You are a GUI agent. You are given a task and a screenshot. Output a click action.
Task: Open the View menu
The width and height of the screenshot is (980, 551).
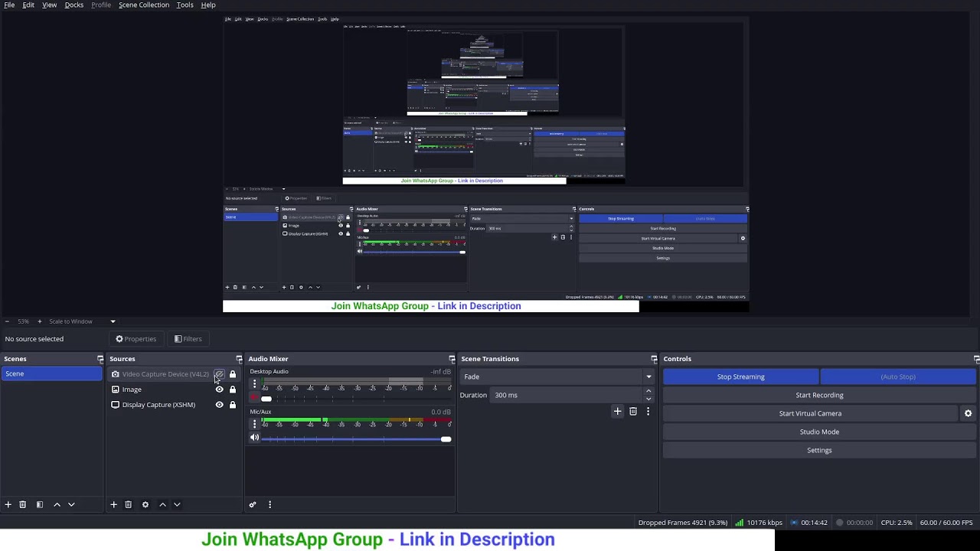tap(49, 5)
